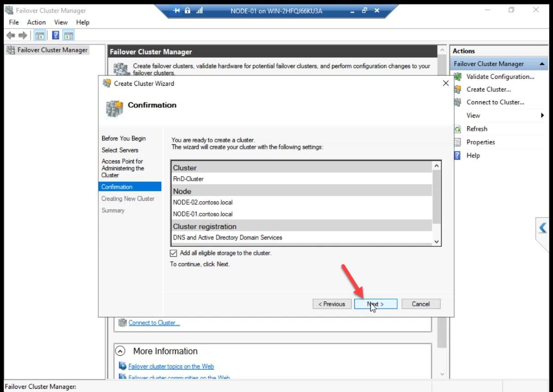Open the Help menu
The width and height of the screenshot is (553, 392).
tap(83, 22)
